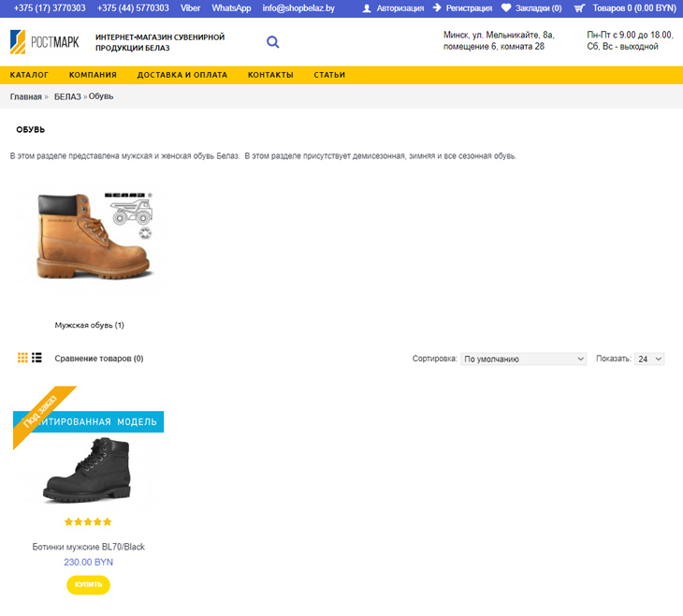Click the ОБУВЬ page heading

[x=31, y=129]
